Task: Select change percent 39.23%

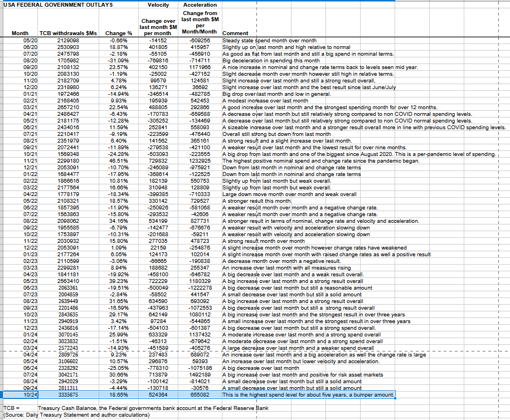Action: point(119,281)
